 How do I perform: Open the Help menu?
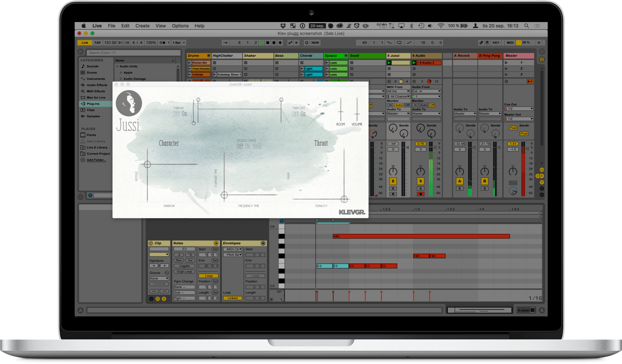coord(199,26)
